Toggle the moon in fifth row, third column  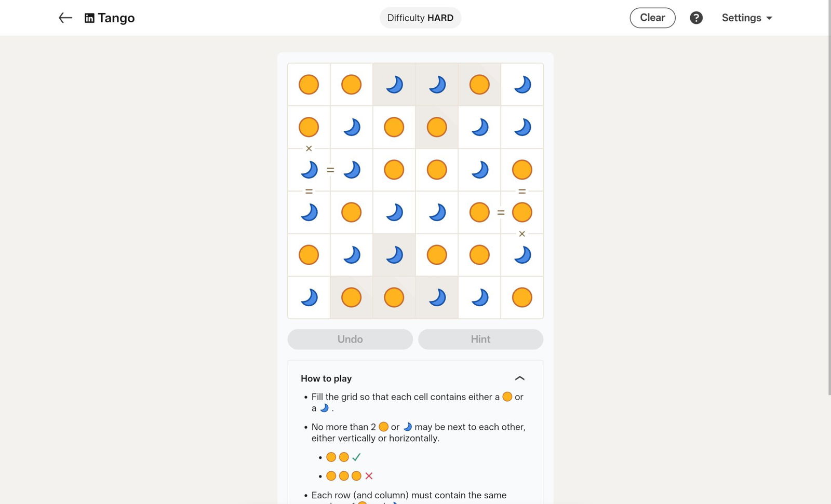pyautogui.click(x=394, y=255)
